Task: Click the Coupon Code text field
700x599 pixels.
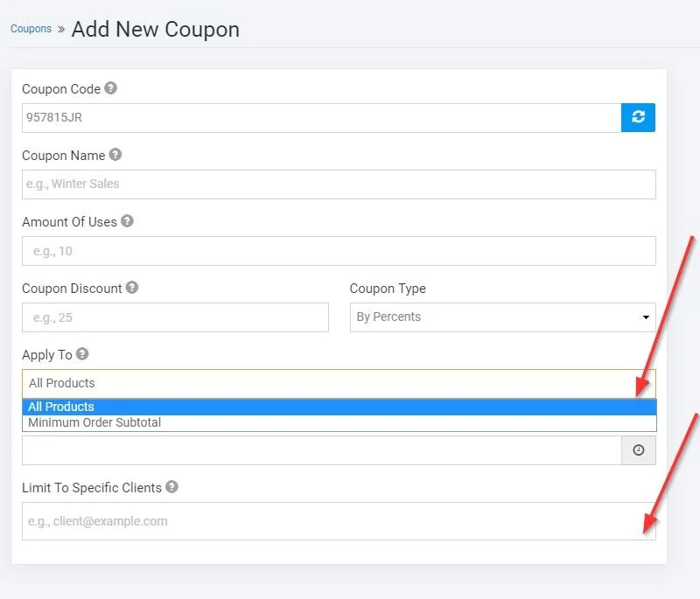Action: point(321,118)
